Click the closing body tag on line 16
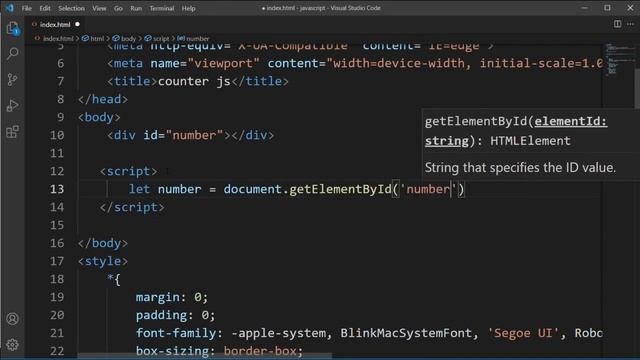 103,243
